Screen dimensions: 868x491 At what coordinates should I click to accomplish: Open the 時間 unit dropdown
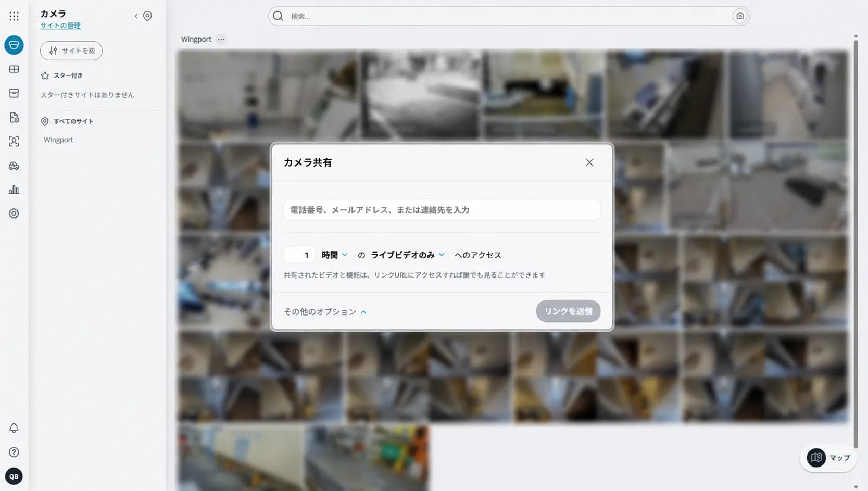(x=334, y=255)
